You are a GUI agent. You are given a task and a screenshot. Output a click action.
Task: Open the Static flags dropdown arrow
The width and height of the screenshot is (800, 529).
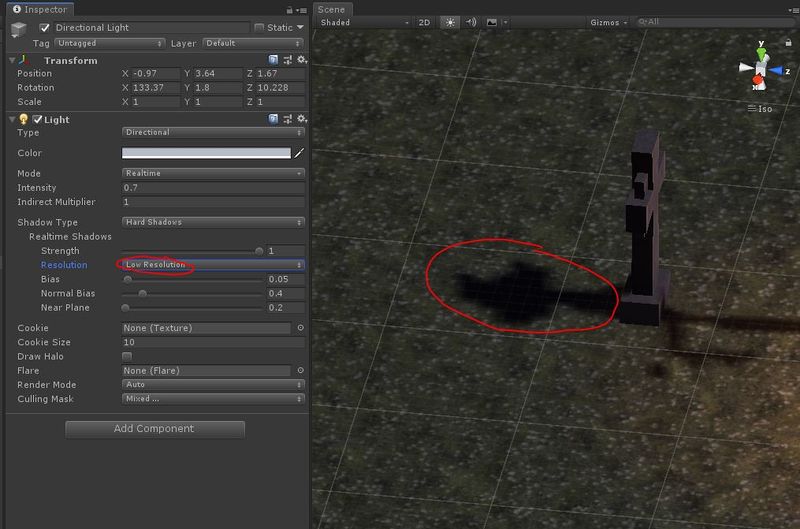300,27
